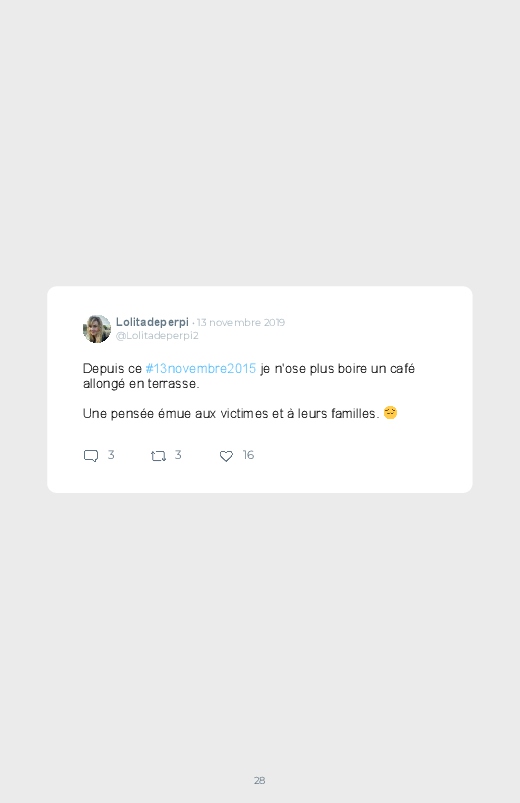Click the Lolitadeperpi display name
The height and width of the screenshot is (803, 520).
152,322
